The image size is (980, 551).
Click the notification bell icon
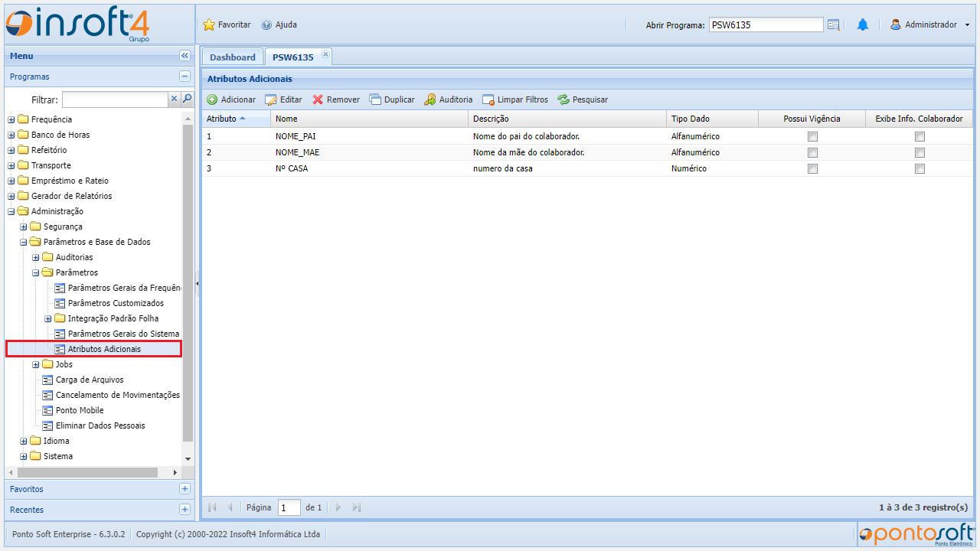(863, 25)
